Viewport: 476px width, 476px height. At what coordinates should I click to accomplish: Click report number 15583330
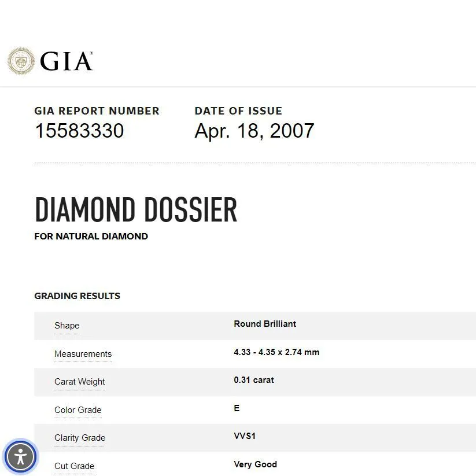click(79, 131)
